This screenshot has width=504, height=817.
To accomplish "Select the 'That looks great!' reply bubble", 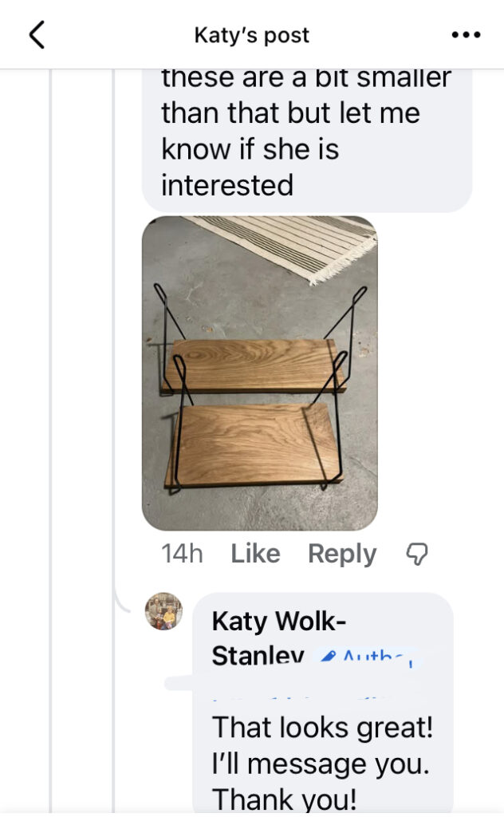I will coord(323,704).
